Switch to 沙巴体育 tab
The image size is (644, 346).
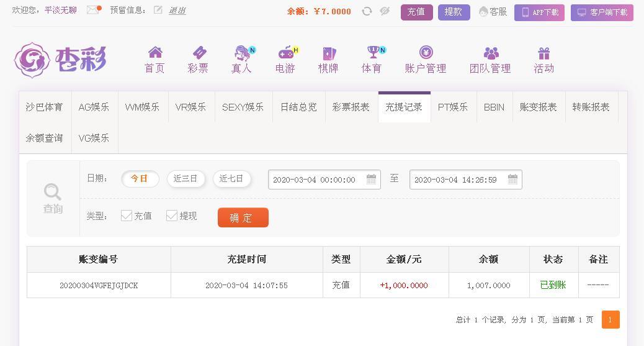(45, 107)
